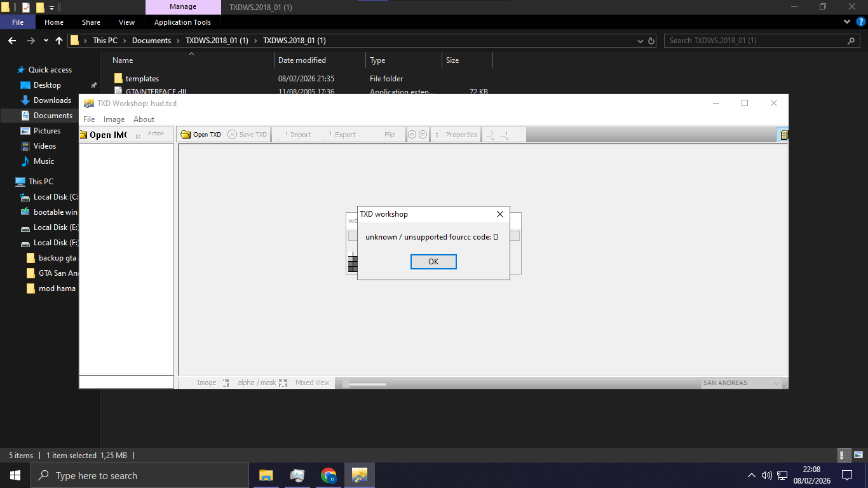Select Quick access in navigation pane
868x488 pixels.
tap(50, 70)
